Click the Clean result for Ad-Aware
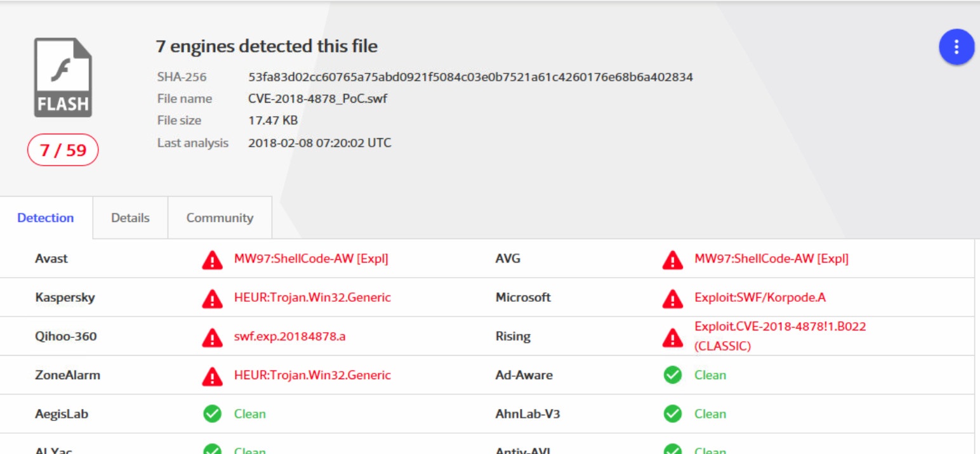Image resolution: width=980 pixels, height=454 pixels. [710, 375]
